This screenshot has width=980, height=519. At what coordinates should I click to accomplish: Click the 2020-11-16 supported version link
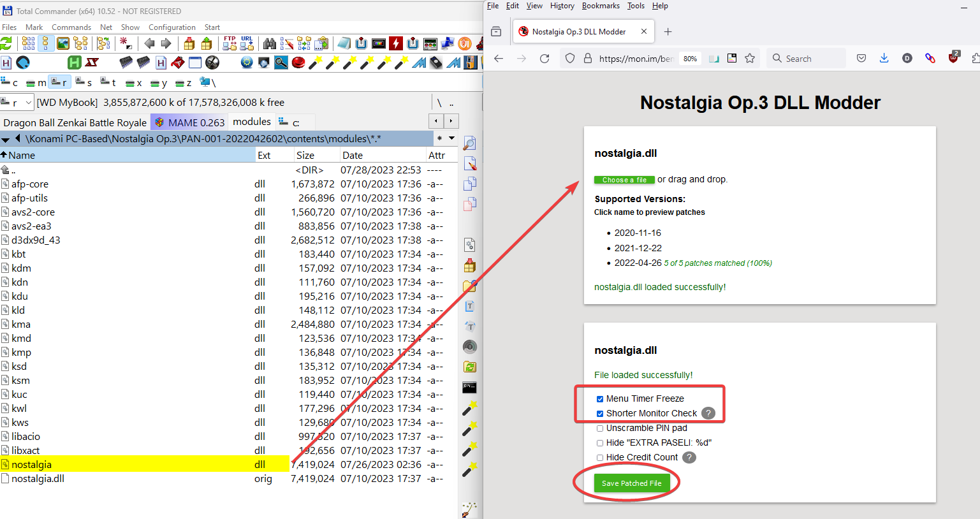pyautogui.click(x=638, y=233)
